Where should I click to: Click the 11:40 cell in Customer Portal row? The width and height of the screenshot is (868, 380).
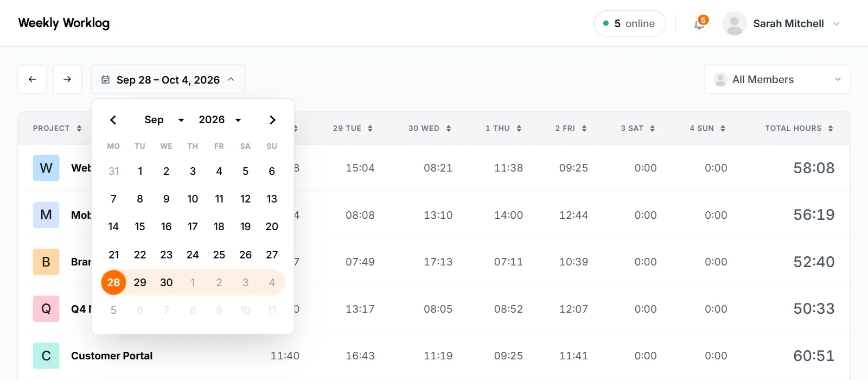(x=285, y=356)
